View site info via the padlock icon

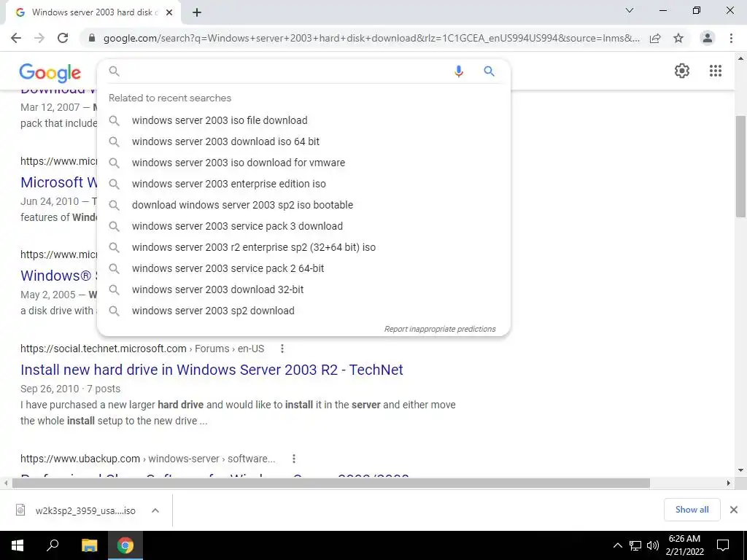(x=92, y=38)
